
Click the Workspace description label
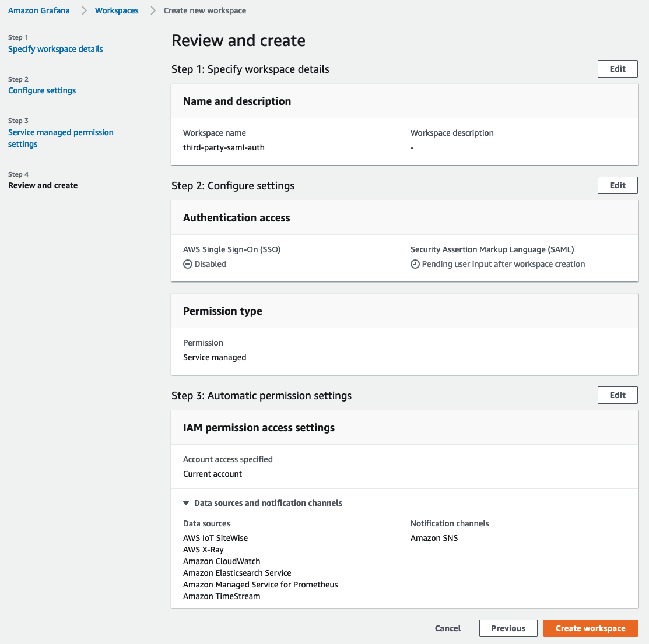(452, 133)
